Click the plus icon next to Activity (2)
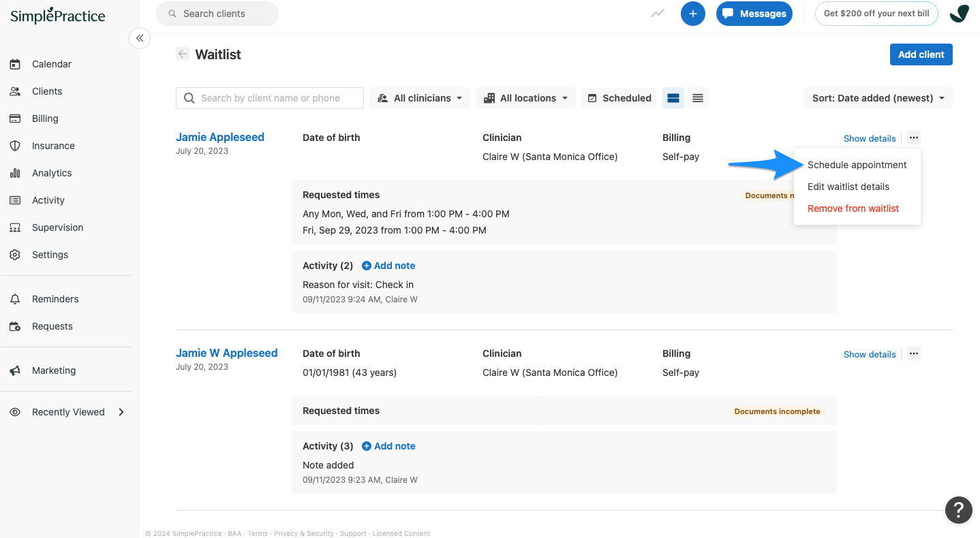 click(367, 266)
